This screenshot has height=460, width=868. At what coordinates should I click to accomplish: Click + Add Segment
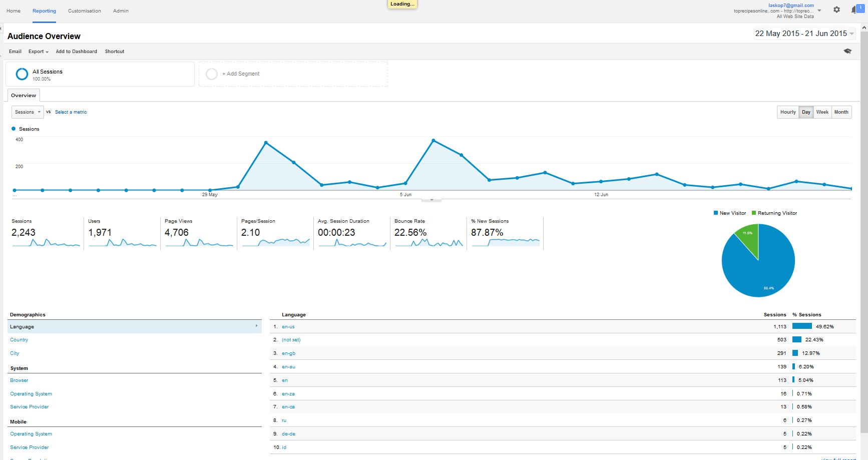(x=241, y=74)
